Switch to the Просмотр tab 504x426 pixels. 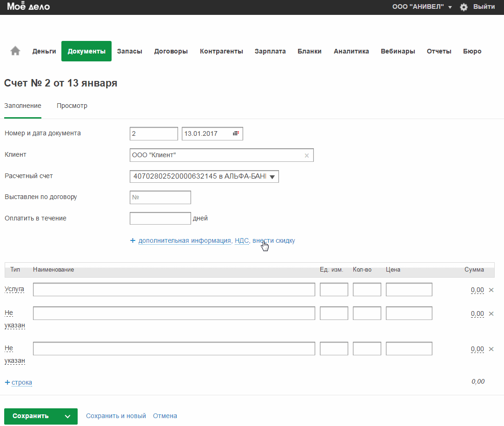click(72, 106)
